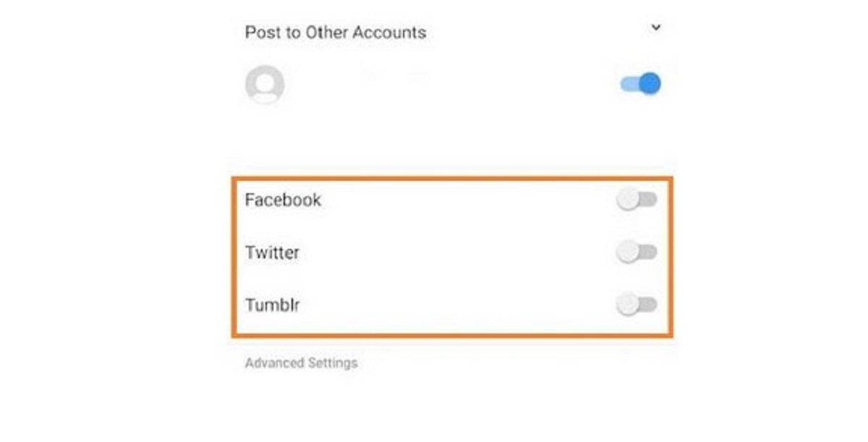Screen dimensions: 868x442
Task: Click the gray track of Twitter toggle
Action: (649, 252)
